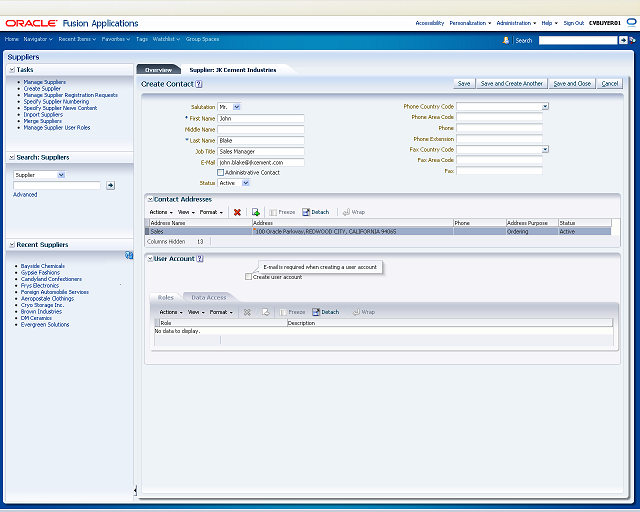Click the disabled remove icon in Roles toolbar
The width and height of the screenshot is (640, 512).
247,312
